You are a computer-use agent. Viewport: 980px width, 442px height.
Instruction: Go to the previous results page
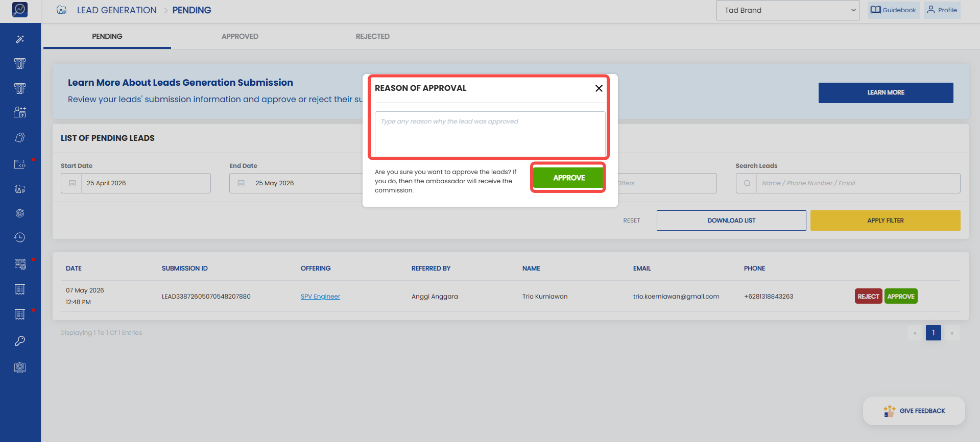click(915, 333)
